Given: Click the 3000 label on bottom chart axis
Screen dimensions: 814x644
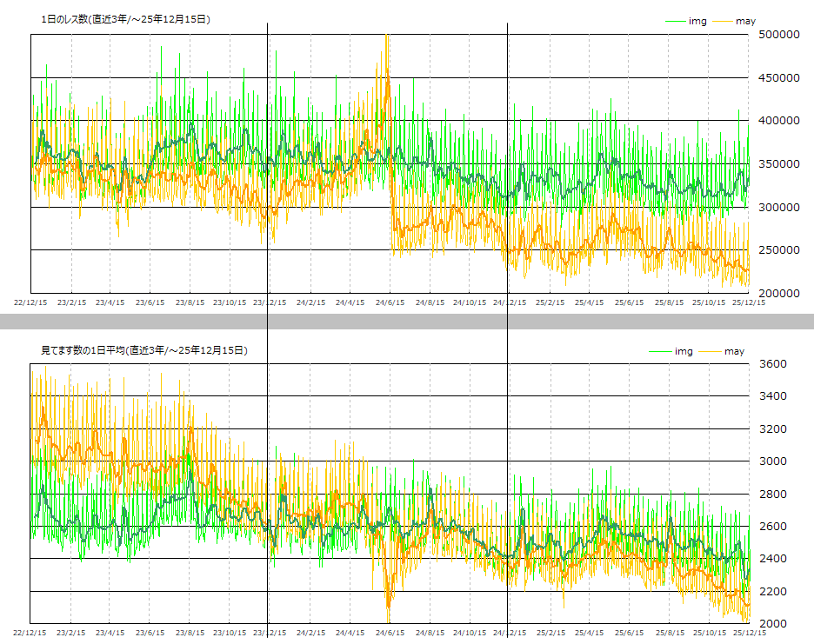Looking at the screenshot, I should [x=774, y=461].
